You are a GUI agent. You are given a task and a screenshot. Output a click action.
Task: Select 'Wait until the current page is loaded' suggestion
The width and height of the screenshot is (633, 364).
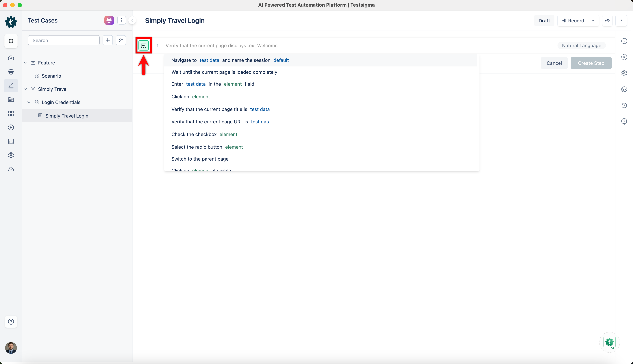224,72
